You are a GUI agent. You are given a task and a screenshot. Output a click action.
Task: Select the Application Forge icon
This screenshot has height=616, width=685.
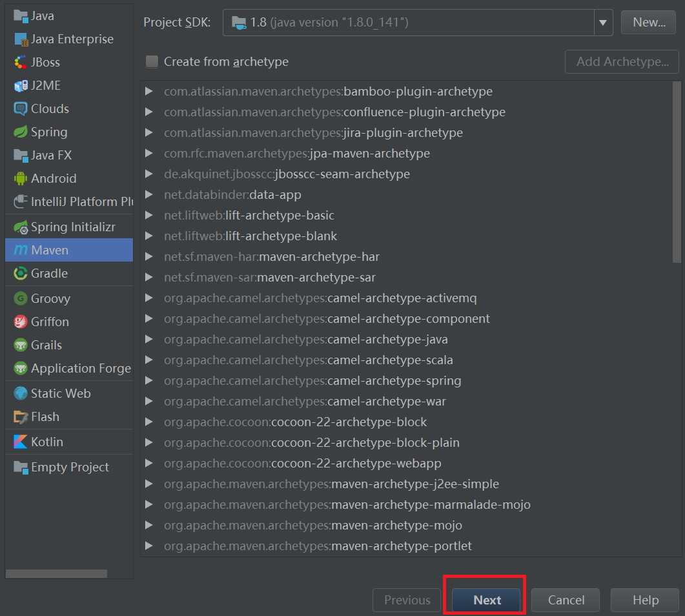(x=21, y=368)
